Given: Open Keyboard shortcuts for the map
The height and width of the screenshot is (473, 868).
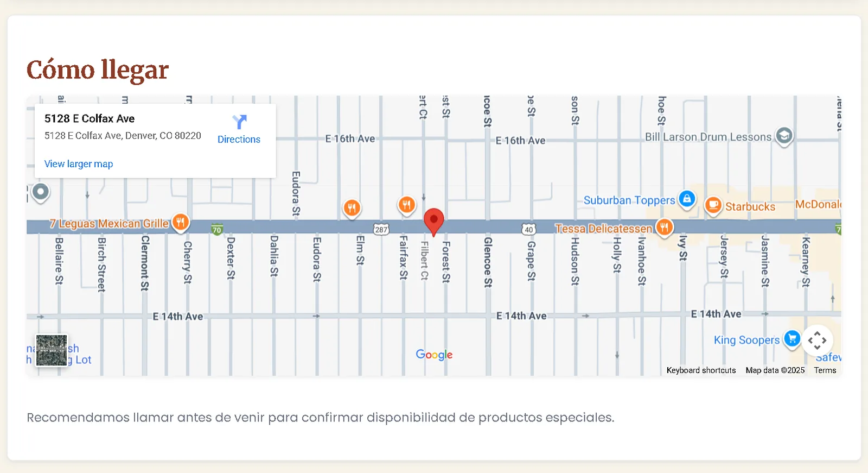Looking at the screenshot, I should click(701, 370).
